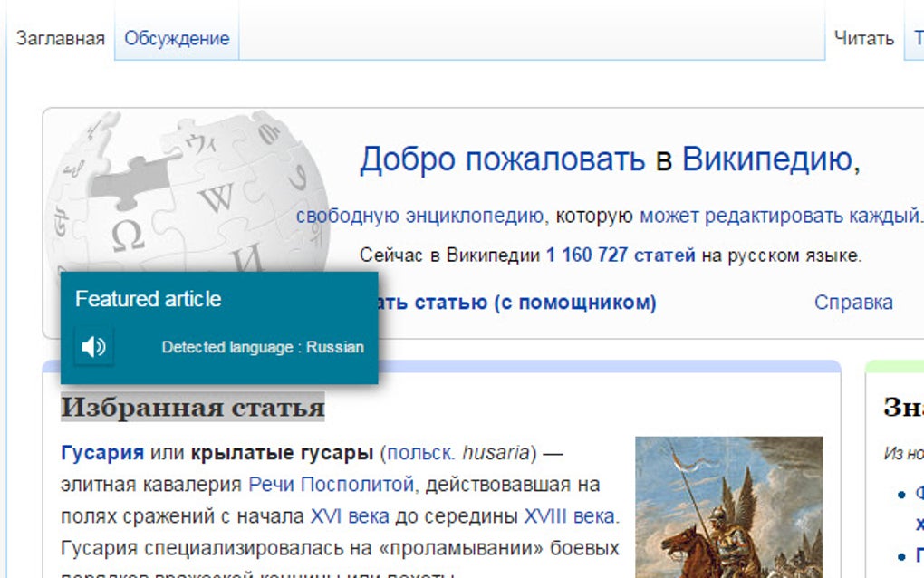Play pronunciation with the speaker icon

click(x=93, y=346)
